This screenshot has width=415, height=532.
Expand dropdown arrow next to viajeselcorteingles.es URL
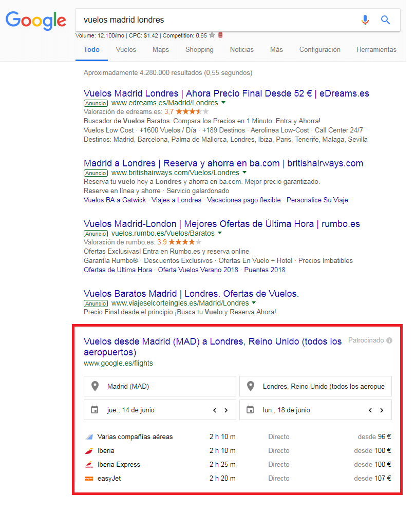pyautogui.click(x=254, y=302)
